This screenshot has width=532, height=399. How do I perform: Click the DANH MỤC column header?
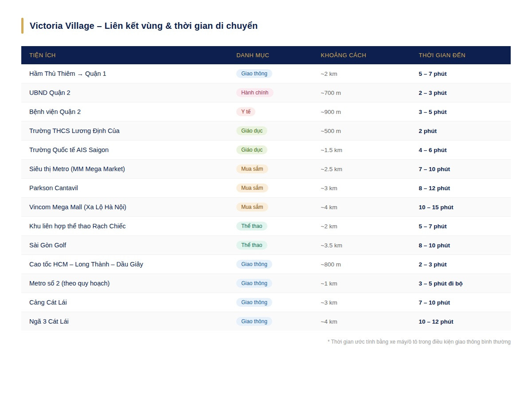click(253, 55)
